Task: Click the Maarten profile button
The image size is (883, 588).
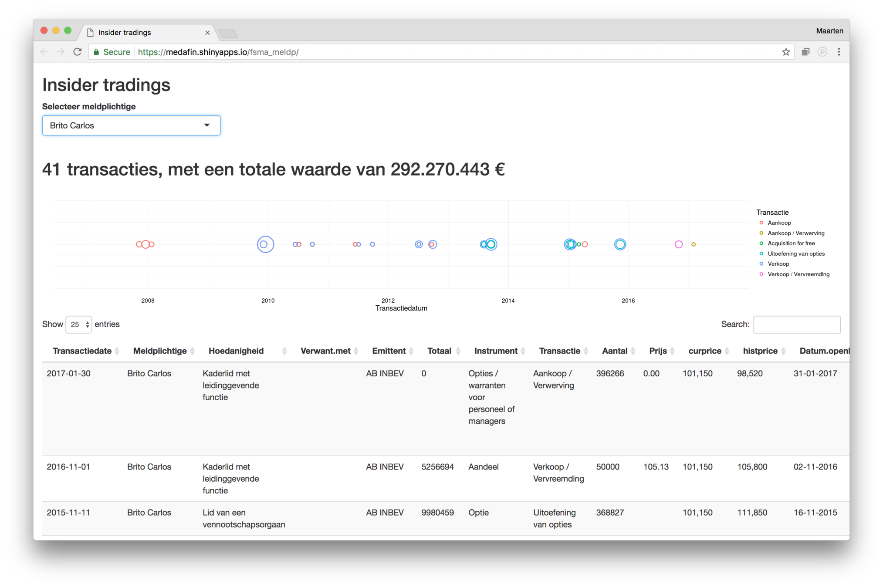Action: click(829, 31)
